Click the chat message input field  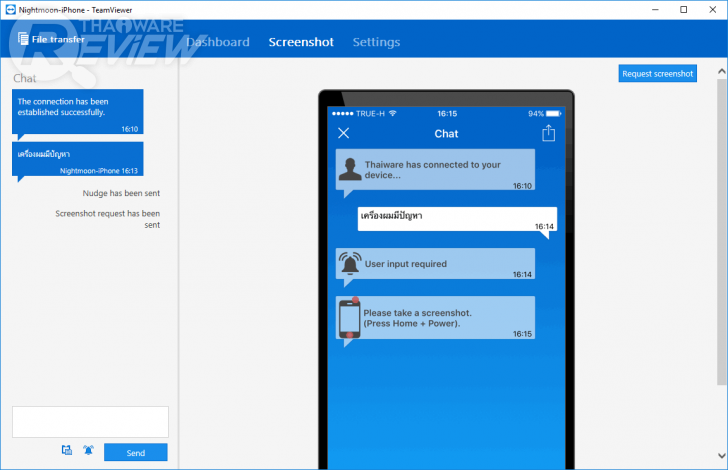click(x=90, y=421)
